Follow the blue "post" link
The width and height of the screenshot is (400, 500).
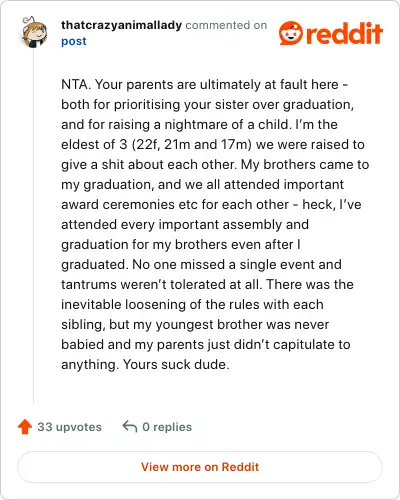click(x=74, y=41)
